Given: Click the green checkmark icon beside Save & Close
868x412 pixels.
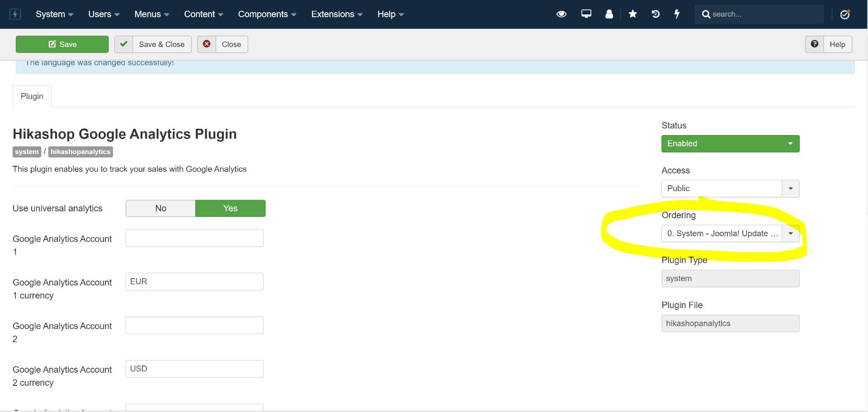Looking at the screenshot, I should point(124,44).
